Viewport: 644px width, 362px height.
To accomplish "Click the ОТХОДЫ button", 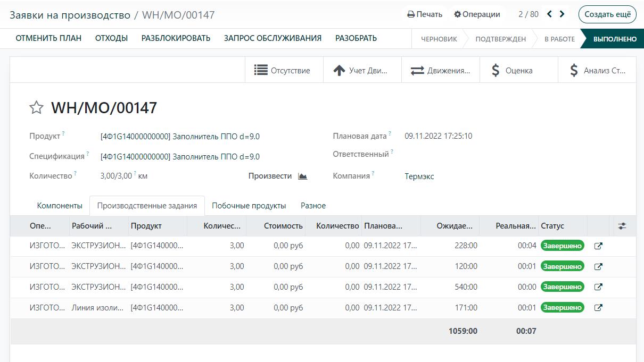I will [111, 38].
